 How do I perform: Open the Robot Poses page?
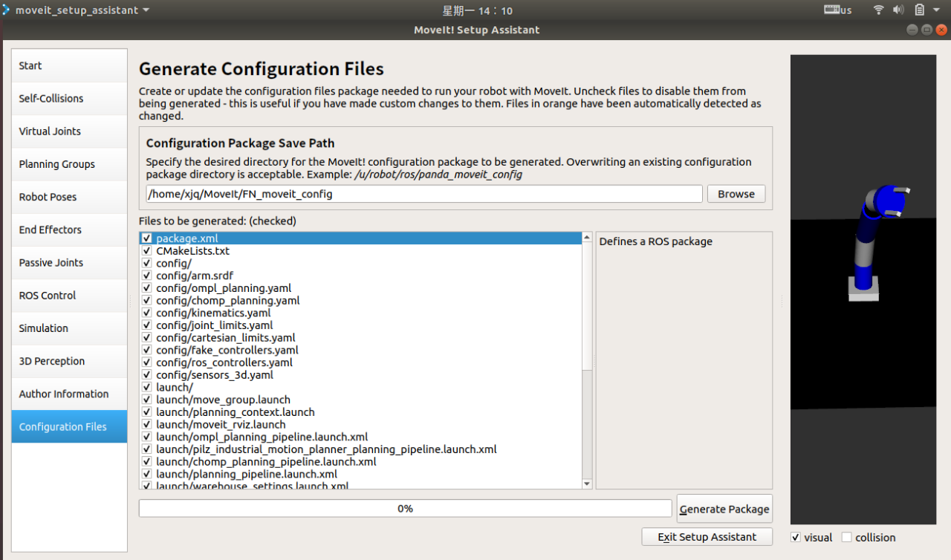click(x=69, y=197)
